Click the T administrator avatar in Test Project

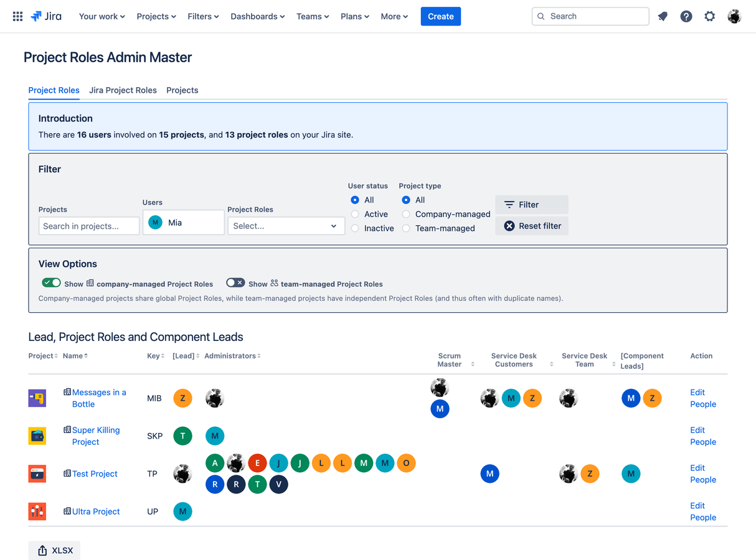point(257,484)
